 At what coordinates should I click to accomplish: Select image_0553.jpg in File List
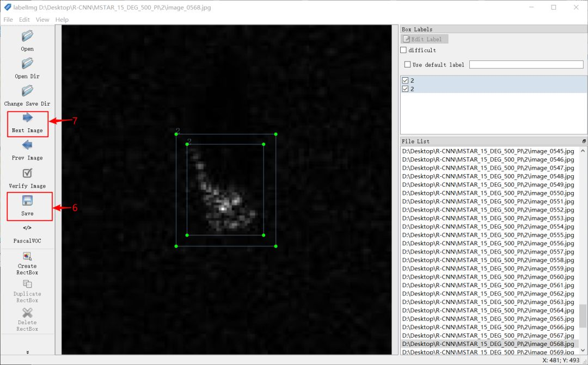tap(488, 218)
